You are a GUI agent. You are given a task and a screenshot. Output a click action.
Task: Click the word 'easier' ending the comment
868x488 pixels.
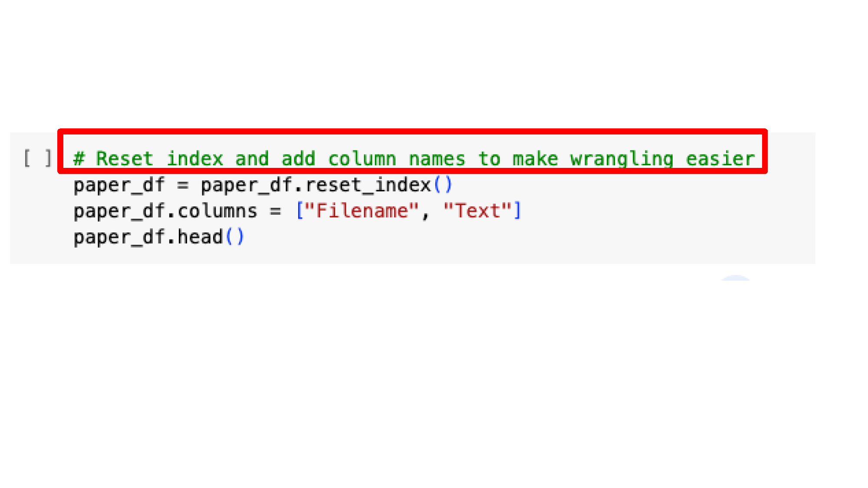point(720,158)
